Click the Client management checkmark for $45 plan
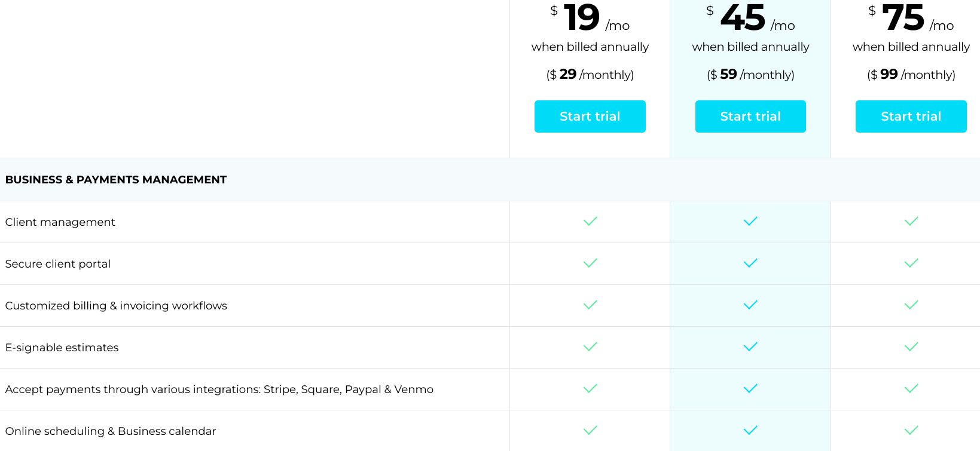Viewport: 980px width, 451px height. point(750,222)
